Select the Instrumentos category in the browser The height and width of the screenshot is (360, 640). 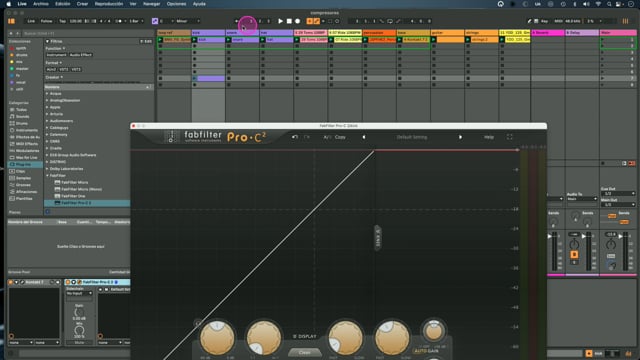pos(27,130)
